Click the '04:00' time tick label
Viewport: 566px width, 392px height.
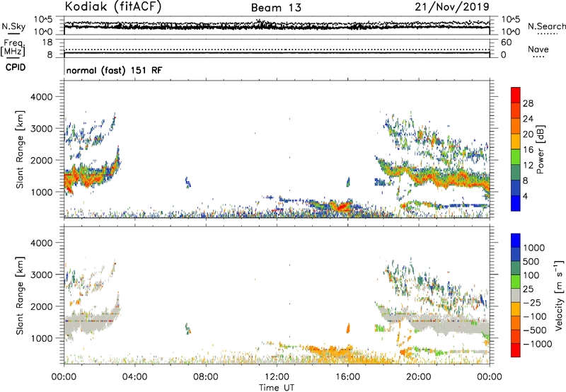(x=134, y=377)
